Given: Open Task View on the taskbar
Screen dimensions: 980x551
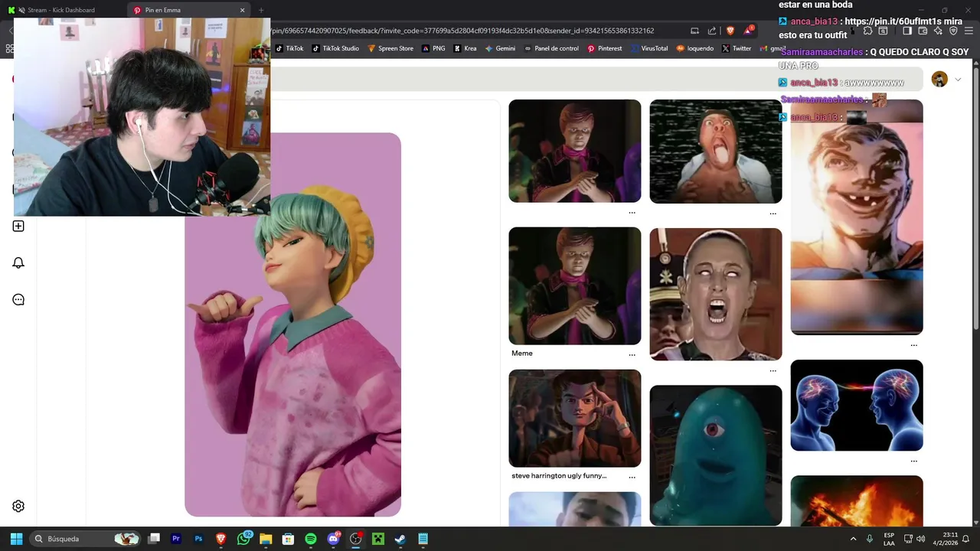Looking at the screenshot, I should tap(154, 539).
